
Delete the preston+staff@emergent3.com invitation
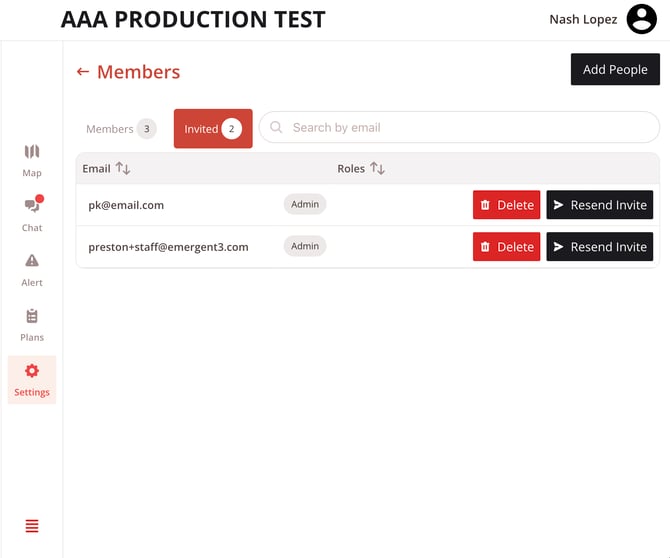tap(506, 247)
